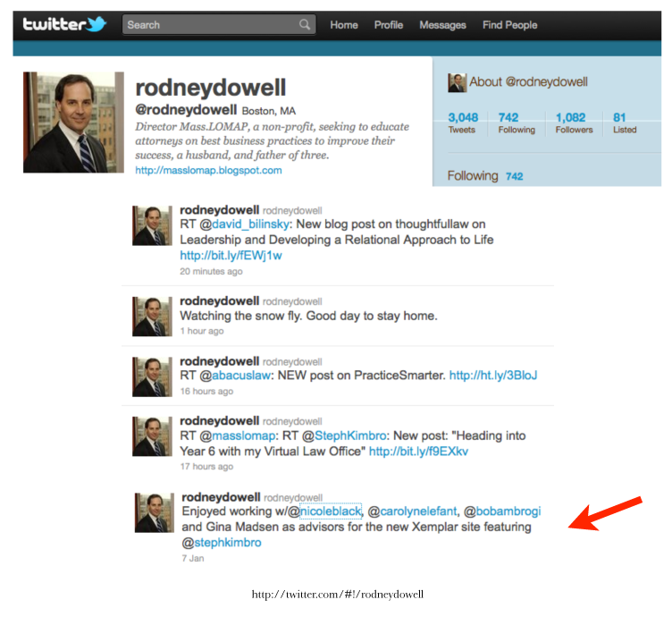Click the 20 minutes ago timestamp
The width and height of the screenshot is (672, 625).
click(x=211, y=271)
